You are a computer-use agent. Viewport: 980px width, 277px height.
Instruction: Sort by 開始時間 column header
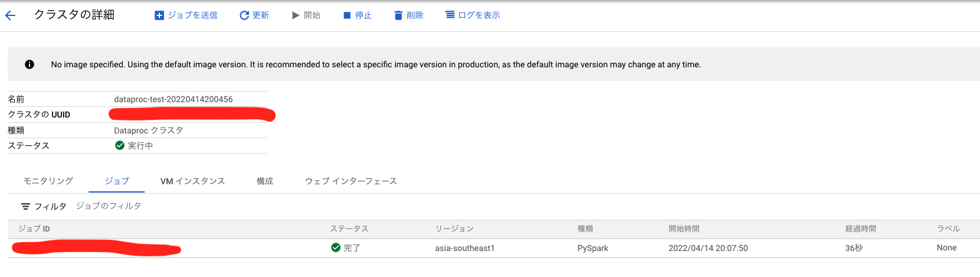click(x=684, y=229)
